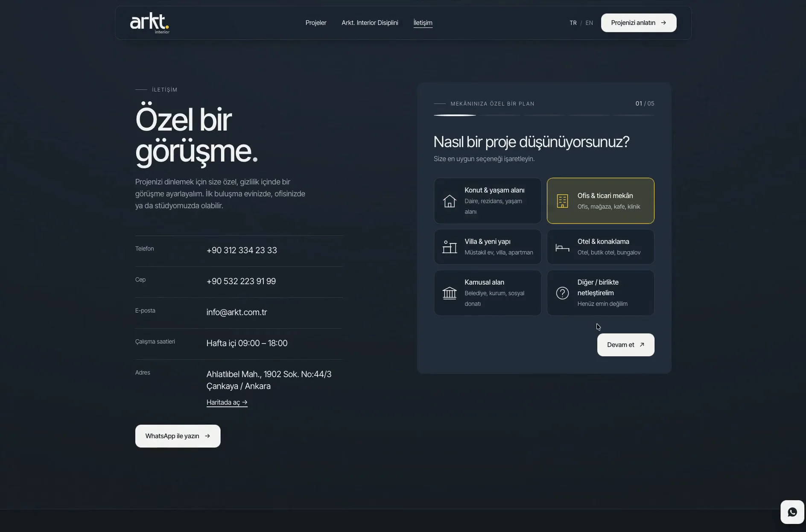The image size is (806, 532).
Task: Click the question mark icon in Diğer option
Action: [562, 293]
